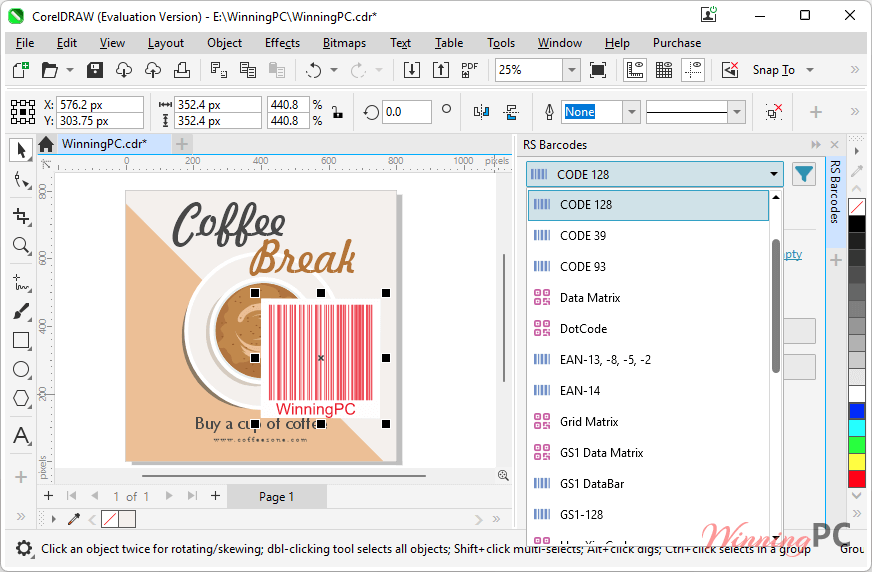Select the Freehand drawing tool
The height and width of the screenshot is (572, 872).
(x=21, y=282)
